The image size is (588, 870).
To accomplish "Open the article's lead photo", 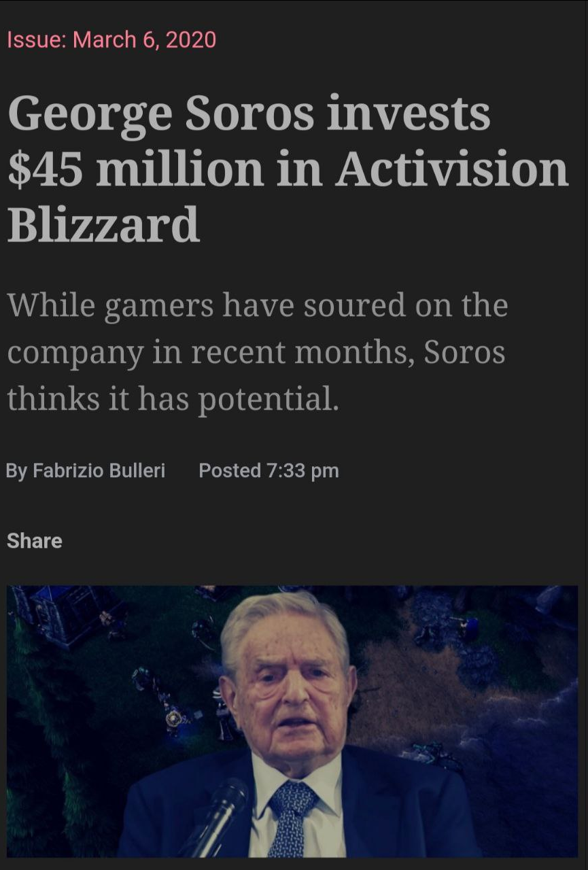I will pyautogui.click(x=292, y=720).
